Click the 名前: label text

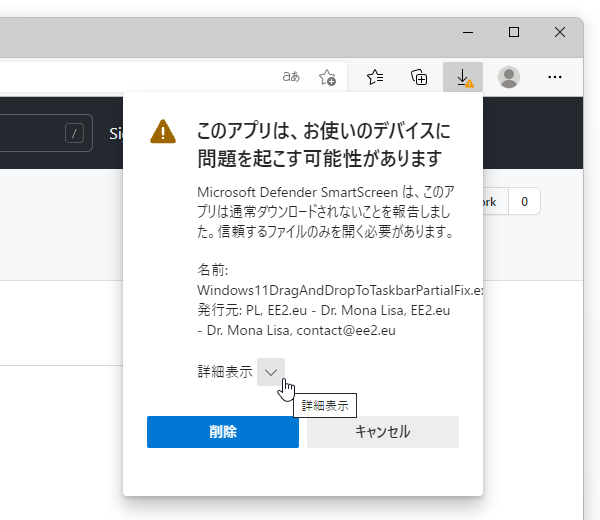[213, 270]
